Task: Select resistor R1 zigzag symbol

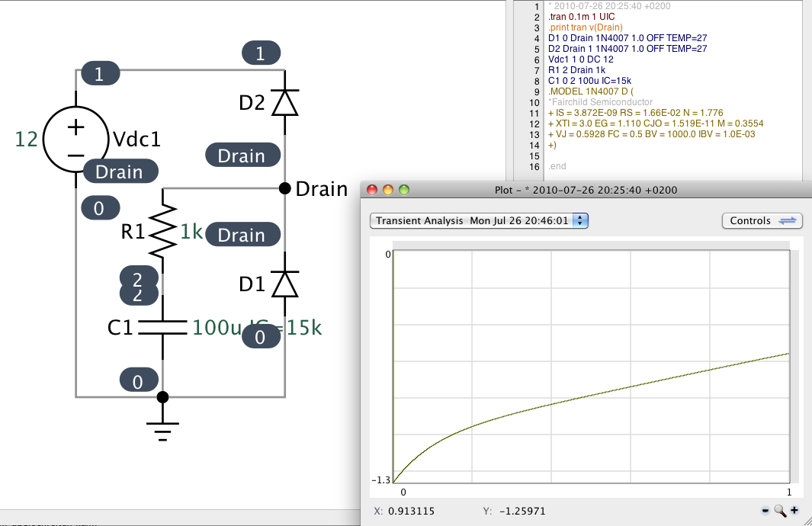Action: 163,230
